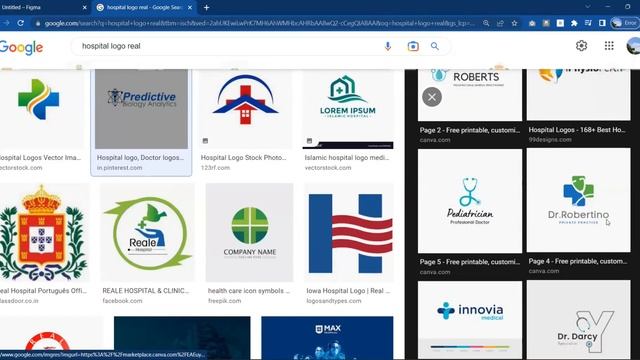The height and width of the screenshot is (360, 640).
Task: Click the browser address bar URL
Action: (x=259, y=23)
